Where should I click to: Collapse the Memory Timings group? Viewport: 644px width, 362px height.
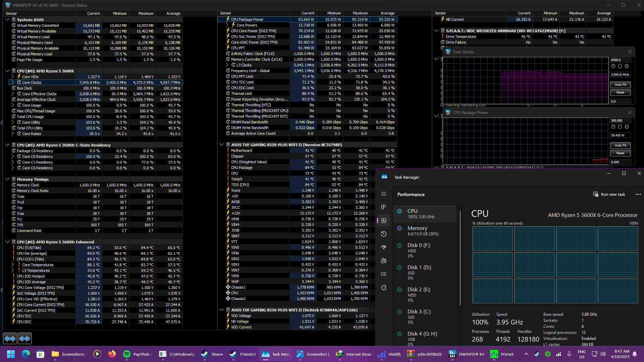point(7,179)
